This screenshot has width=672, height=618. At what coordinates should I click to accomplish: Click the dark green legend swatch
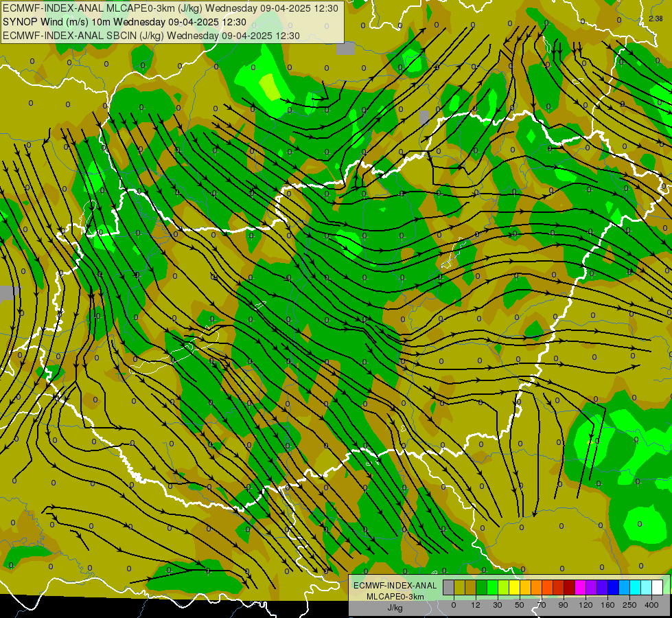click(x=482, y=587)
